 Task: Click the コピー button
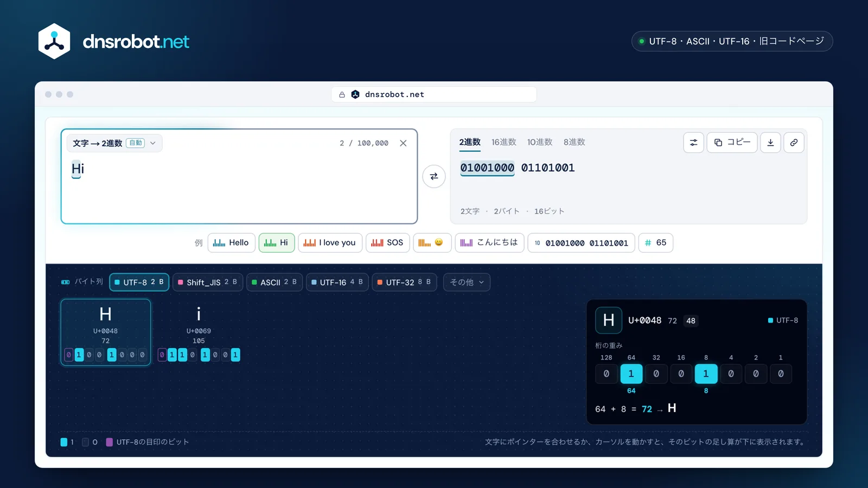(x=732, y=143)
